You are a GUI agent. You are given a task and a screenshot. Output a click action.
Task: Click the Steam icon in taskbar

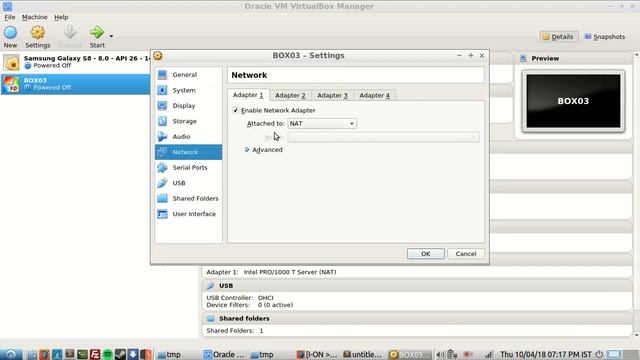120,354
